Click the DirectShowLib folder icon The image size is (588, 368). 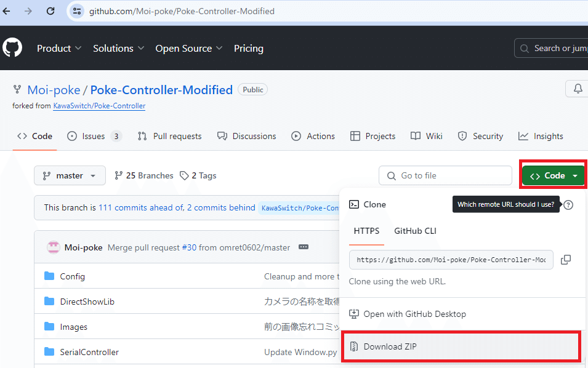[x=49, y=302]
